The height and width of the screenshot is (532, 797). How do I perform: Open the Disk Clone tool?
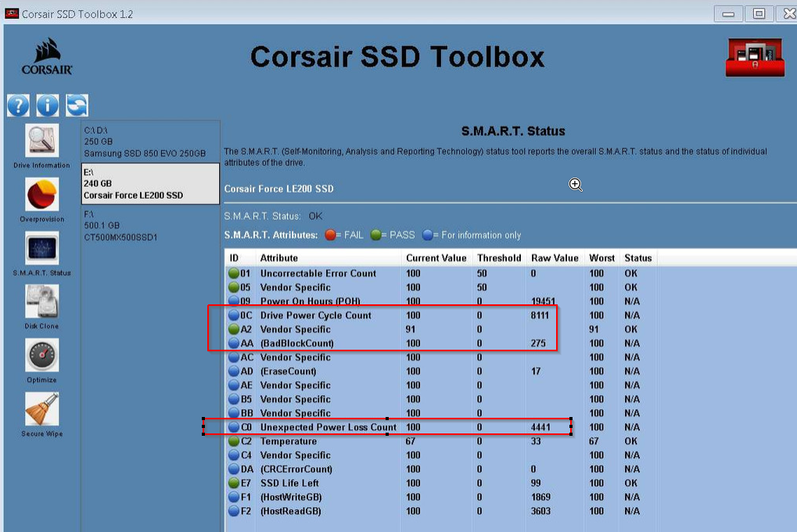pyautogui.click(x=41, y=307)
